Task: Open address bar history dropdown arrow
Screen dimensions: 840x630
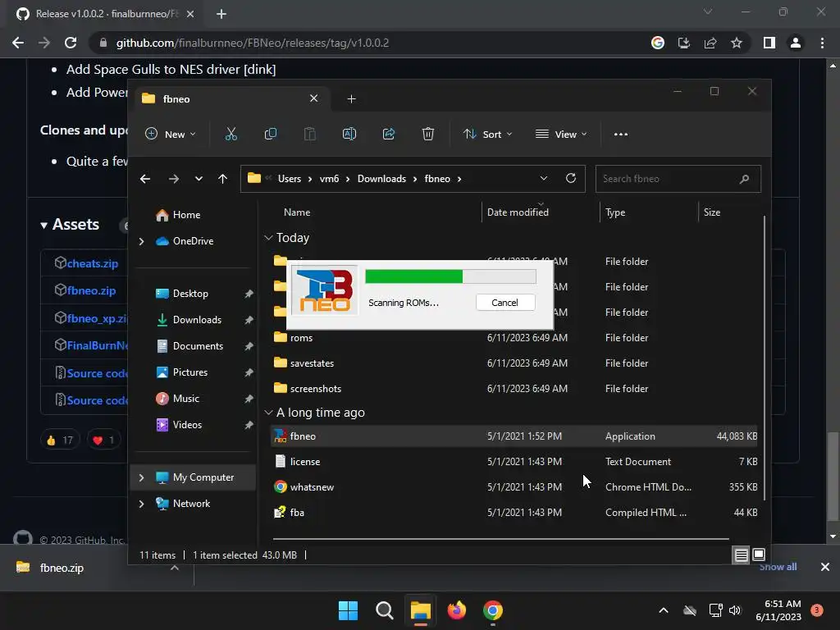Action: click(543, 178)
